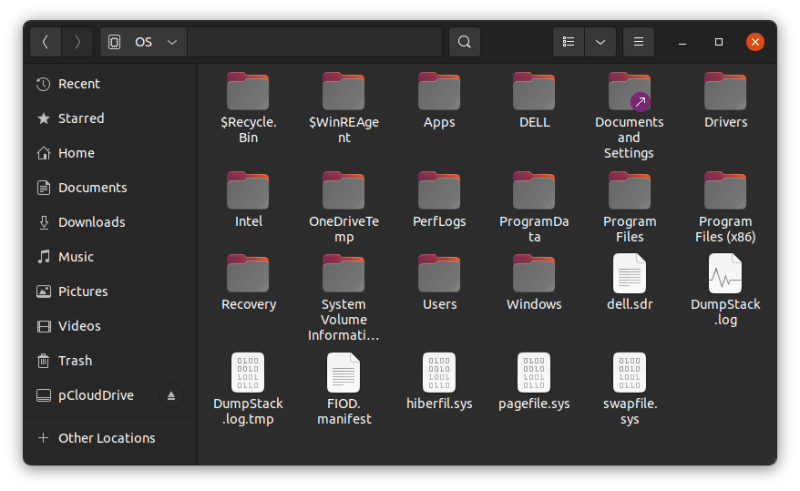Select the PerfLogs folder
The height and width of the screenshot is (491, 800).
pyautogui.click(x=439, y=200)
